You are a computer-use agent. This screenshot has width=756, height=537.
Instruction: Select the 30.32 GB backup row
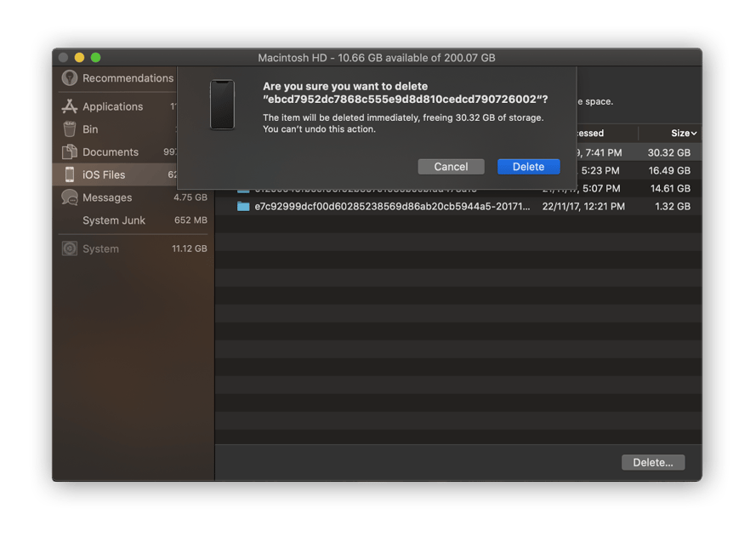coord(638,151)
